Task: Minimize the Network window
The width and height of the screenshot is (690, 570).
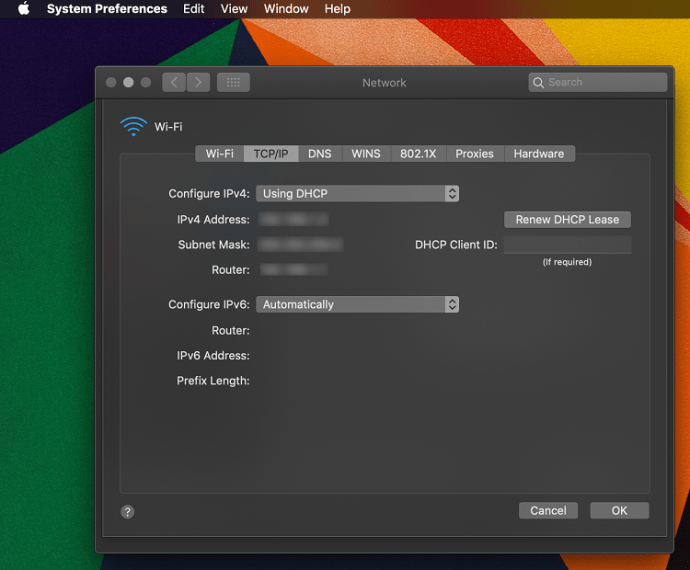Action: (x=128, y=82)
